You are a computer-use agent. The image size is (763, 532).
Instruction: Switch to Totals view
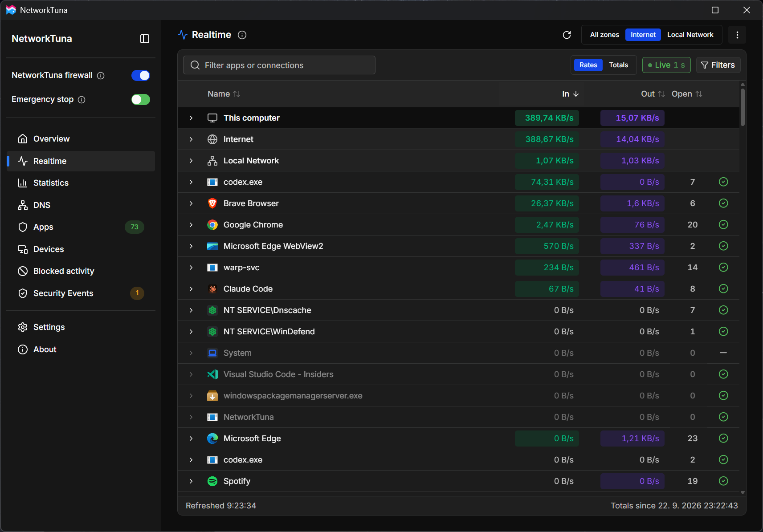click(x=619, y=65)
